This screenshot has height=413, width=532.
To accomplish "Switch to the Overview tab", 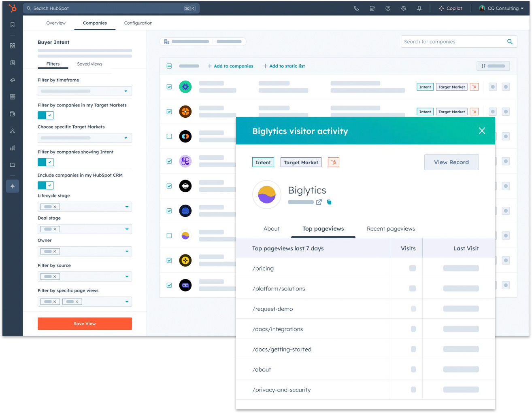I will pyautogui.click(x=56, y=23).
